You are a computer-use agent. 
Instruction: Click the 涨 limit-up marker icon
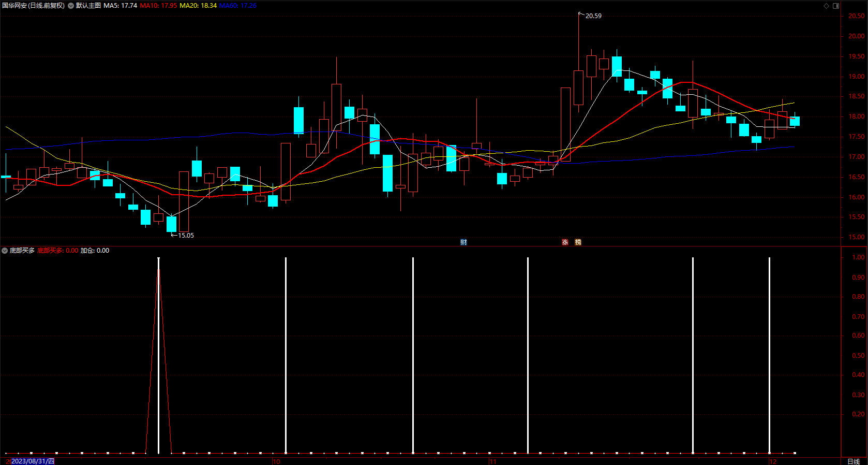565,242
